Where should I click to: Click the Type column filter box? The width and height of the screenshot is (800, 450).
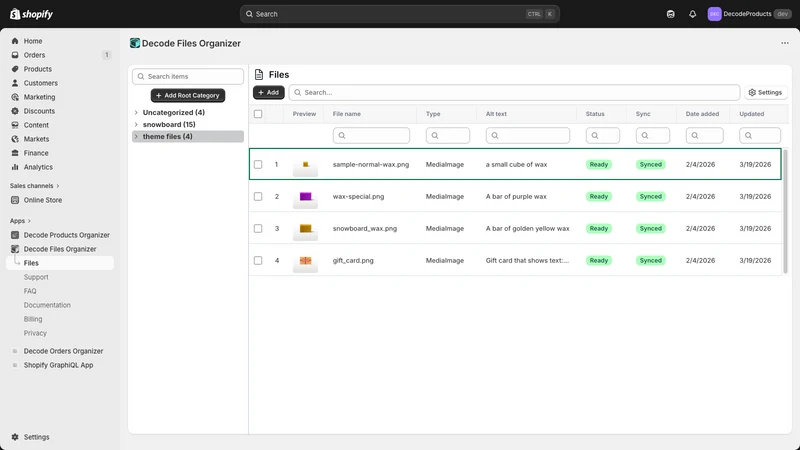(x=447, y=135)
